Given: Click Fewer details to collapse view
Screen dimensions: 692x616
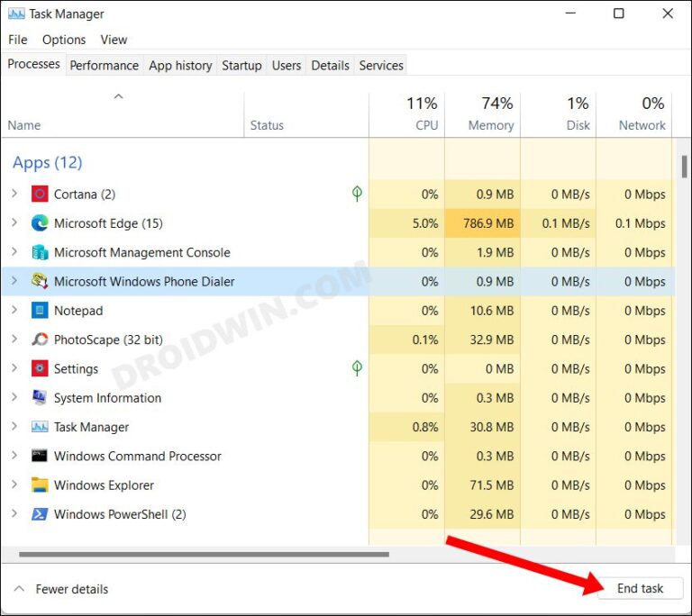Looking at the screenshot, I should [61, 589].
